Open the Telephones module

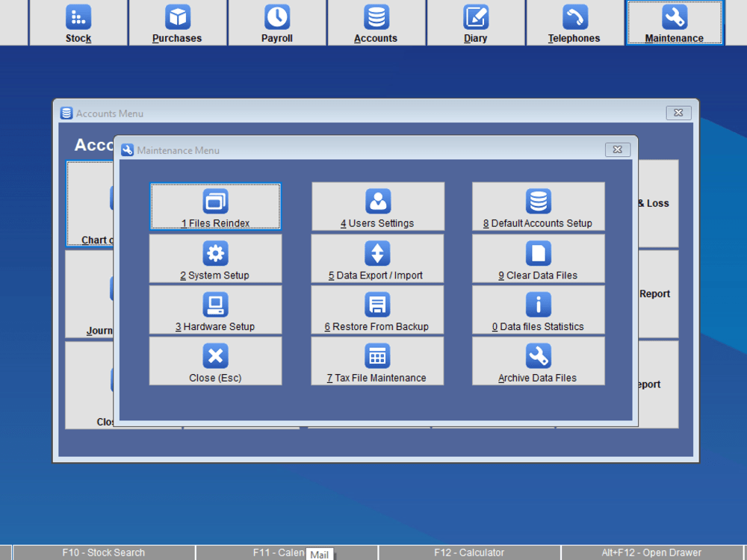tap(575, 19)
